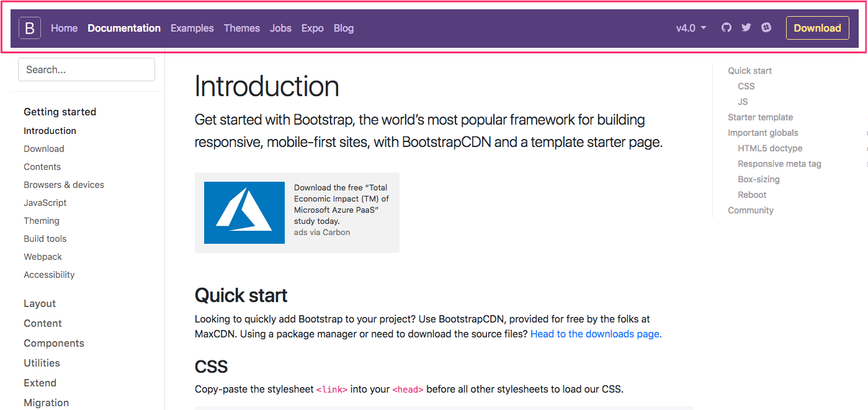Select Webpack in the sidebar
The image size is (868, 410).
click(x=43, y=257)
